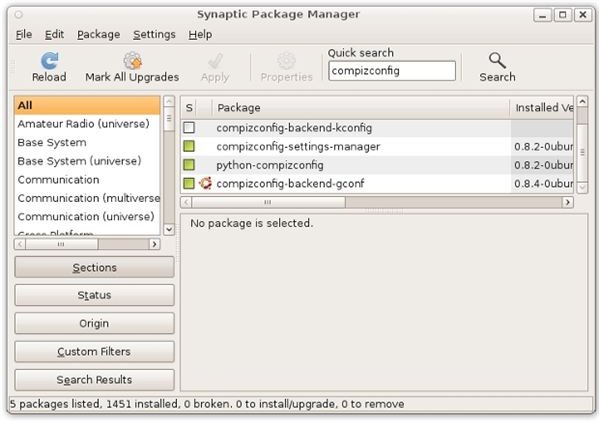Click Ubuntu logo beside compizconfig-backend-gconf
This screenshot has width=600, height=424.
click(x=205, y=183)
